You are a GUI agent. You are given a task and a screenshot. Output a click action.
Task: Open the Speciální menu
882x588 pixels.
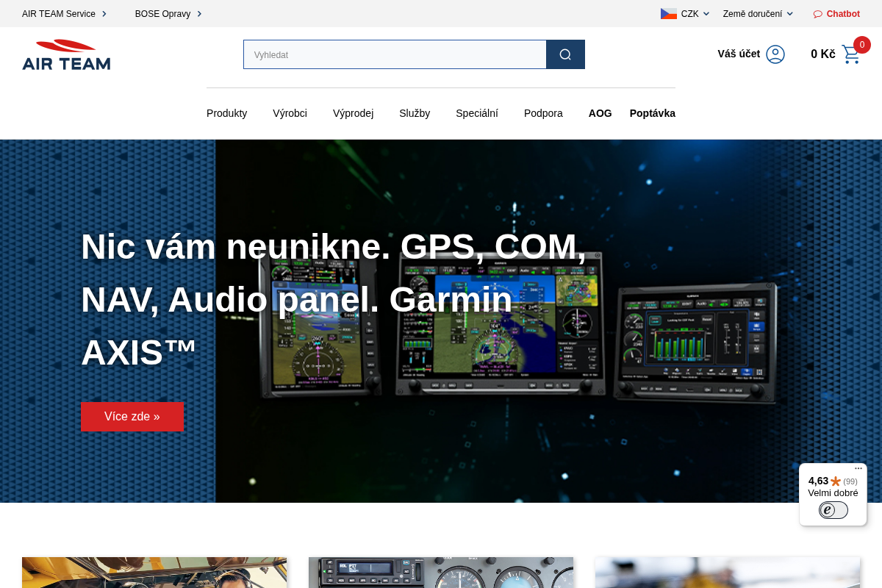coord(477,113)
